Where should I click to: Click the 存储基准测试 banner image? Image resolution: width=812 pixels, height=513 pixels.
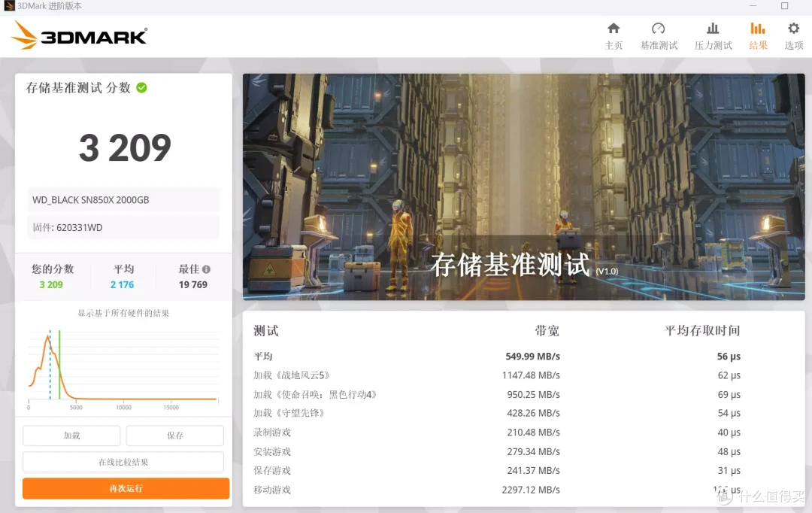point(523,187)
